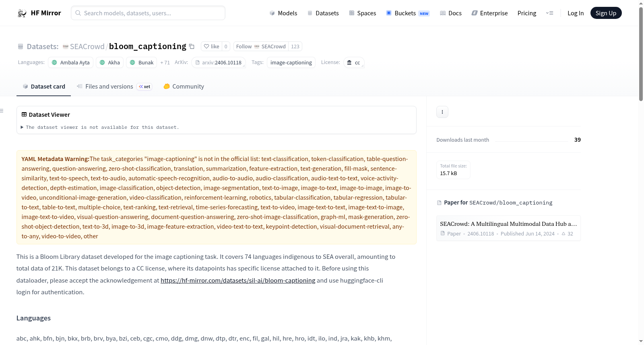
Task: Select the Bunak language tag
Action: coord(142,63)
